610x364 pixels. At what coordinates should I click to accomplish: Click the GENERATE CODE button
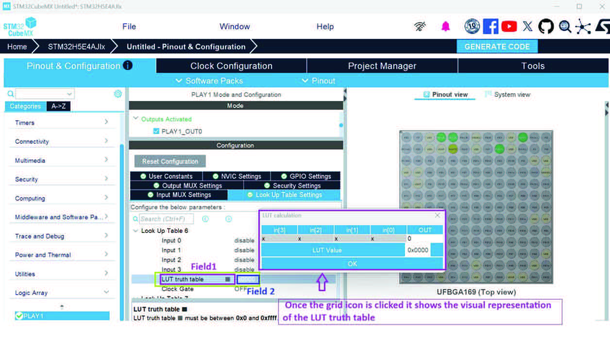[x=497, y=47]
